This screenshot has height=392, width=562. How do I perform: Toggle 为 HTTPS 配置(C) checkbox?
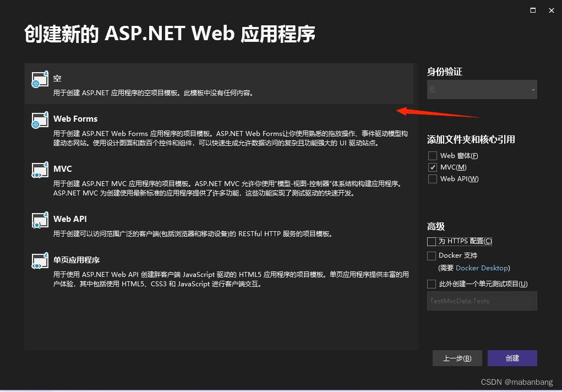(x=432, y=241)
